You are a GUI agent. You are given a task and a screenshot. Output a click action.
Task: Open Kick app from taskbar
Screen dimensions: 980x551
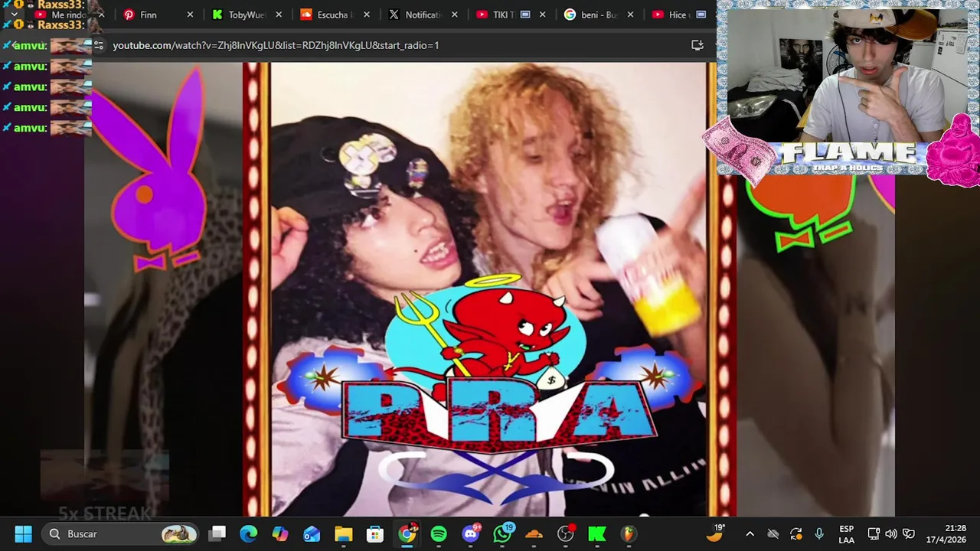(597, 534)
